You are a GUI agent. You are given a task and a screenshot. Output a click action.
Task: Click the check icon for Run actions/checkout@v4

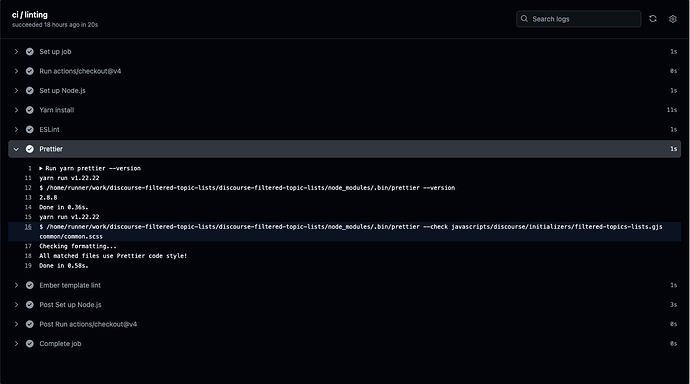[29, 71]
